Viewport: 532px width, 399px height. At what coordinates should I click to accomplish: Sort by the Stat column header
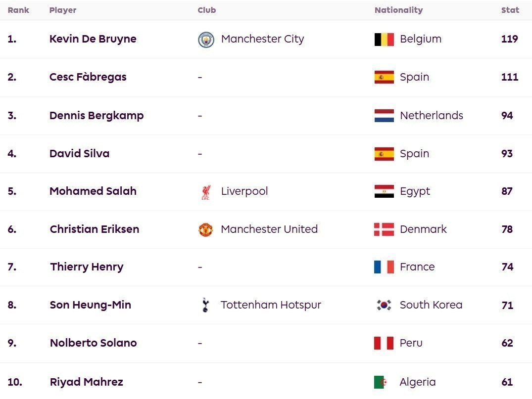(510, 10)
